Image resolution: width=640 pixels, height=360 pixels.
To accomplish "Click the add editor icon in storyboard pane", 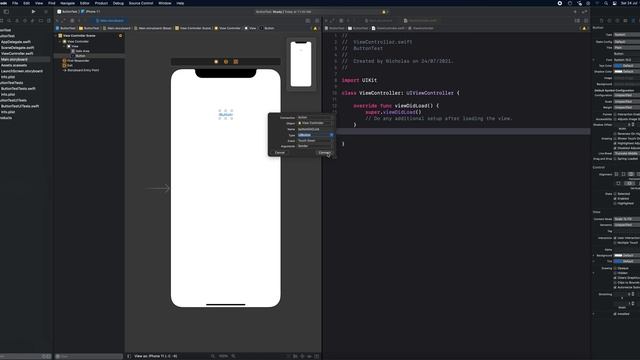I will pos(317,20).
